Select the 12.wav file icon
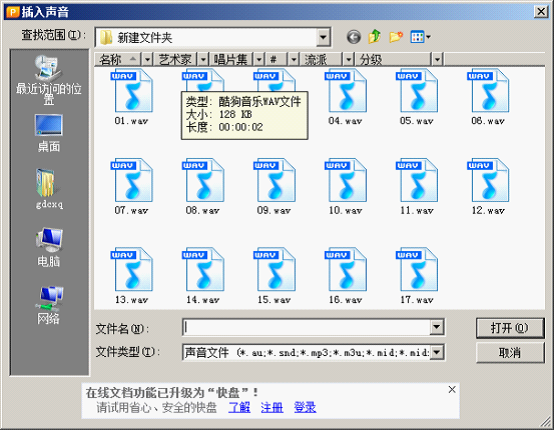The image size is (554, 431). (488, 180)
